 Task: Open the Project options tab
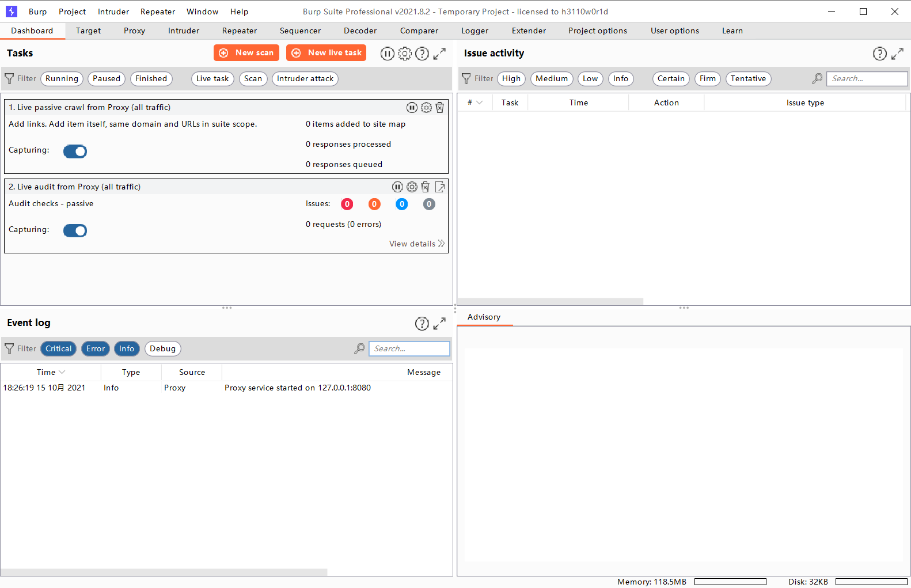pos(598,31)
